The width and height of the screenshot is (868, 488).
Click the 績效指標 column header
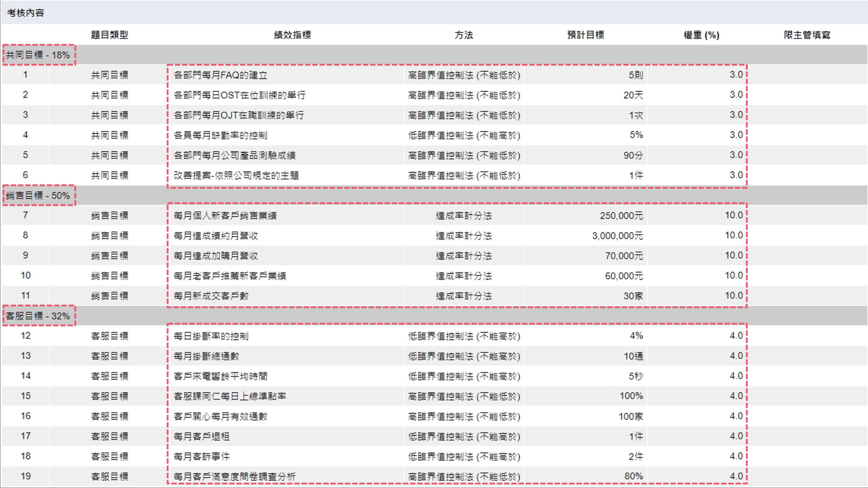tap(292, 35)
